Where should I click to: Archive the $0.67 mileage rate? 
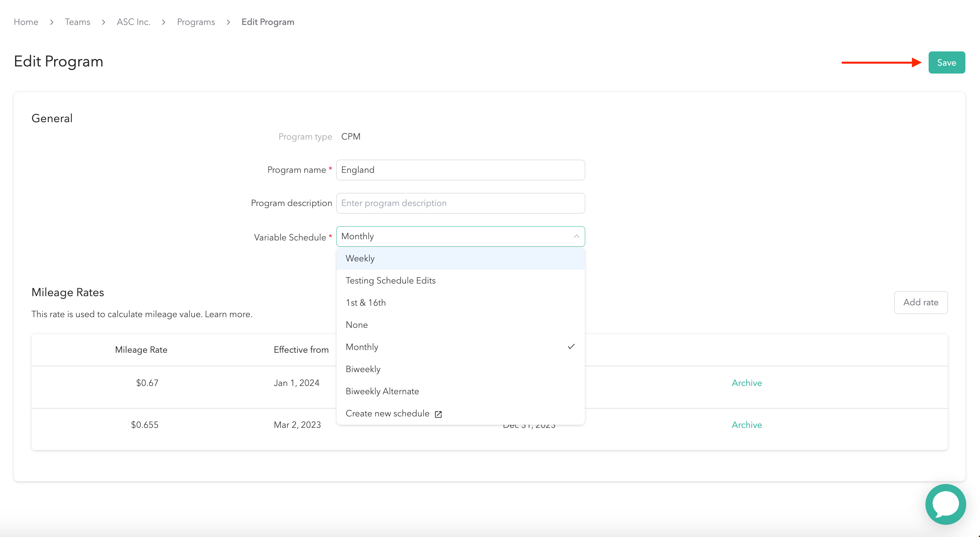tap(746, 383)
